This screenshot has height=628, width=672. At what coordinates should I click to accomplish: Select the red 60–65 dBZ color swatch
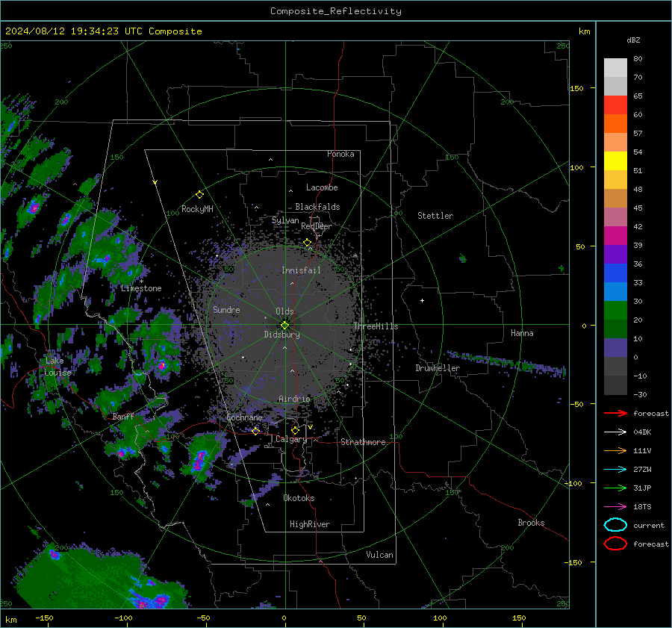[615, 105]
